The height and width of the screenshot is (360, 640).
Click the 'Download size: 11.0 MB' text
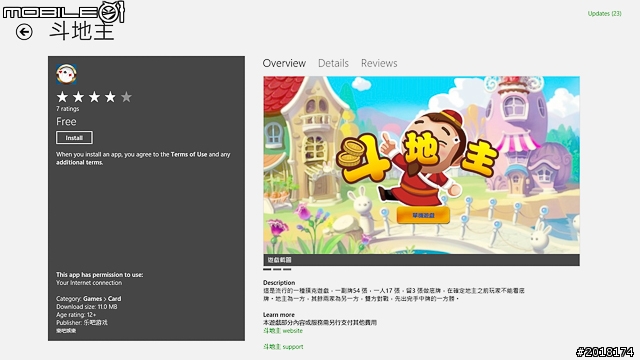[x=87, y=307]
